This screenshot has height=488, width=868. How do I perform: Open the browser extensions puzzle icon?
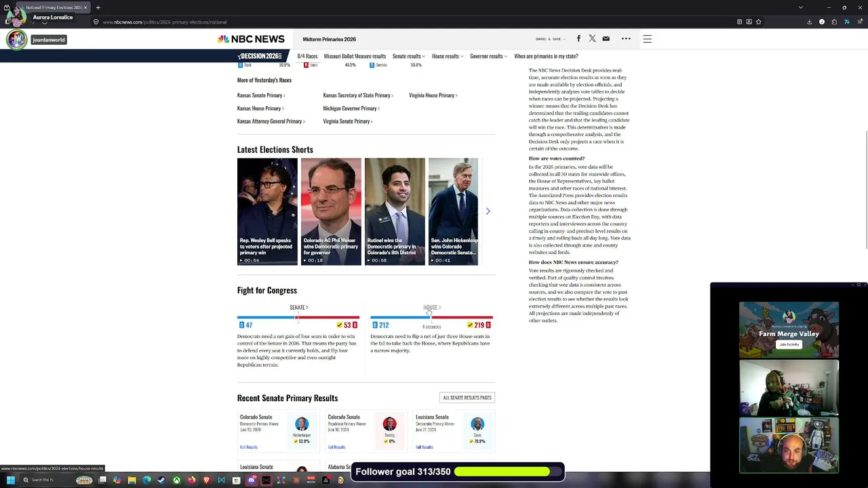tap(834, 22)
